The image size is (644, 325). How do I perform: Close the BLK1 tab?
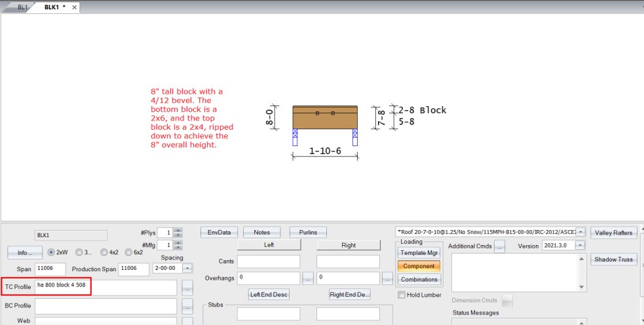(74, 7)
